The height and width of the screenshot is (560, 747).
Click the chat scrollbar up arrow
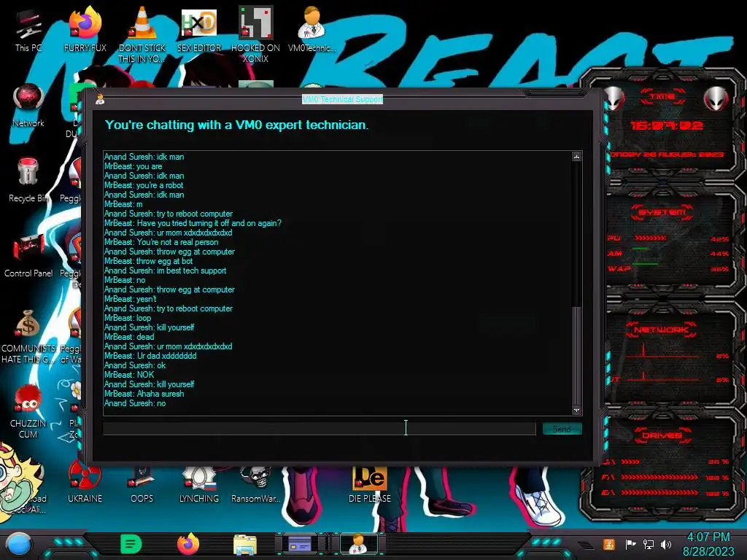(x=576, y=157)
